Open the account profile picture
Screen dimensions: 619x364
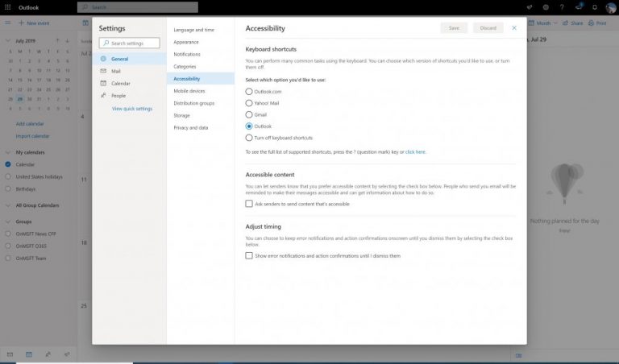[611, 7]
